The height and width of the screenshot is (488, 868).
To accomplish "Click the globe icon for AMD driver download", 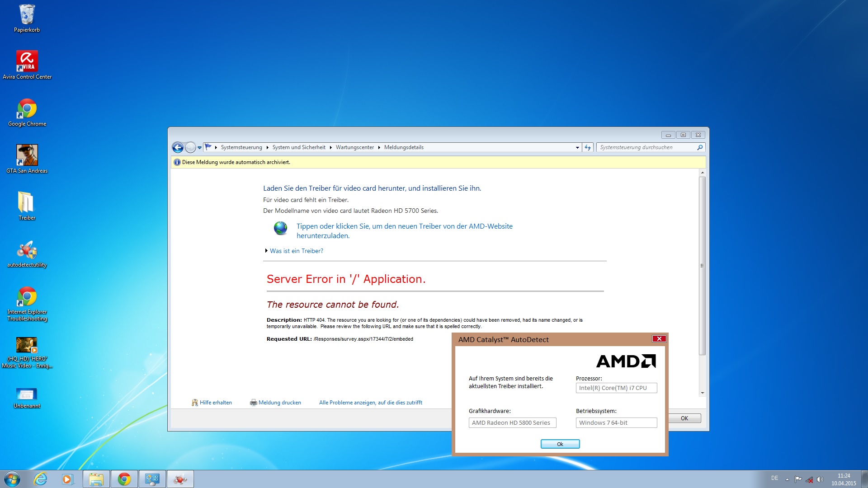I will pyautogui.click(x=280, y=228).
